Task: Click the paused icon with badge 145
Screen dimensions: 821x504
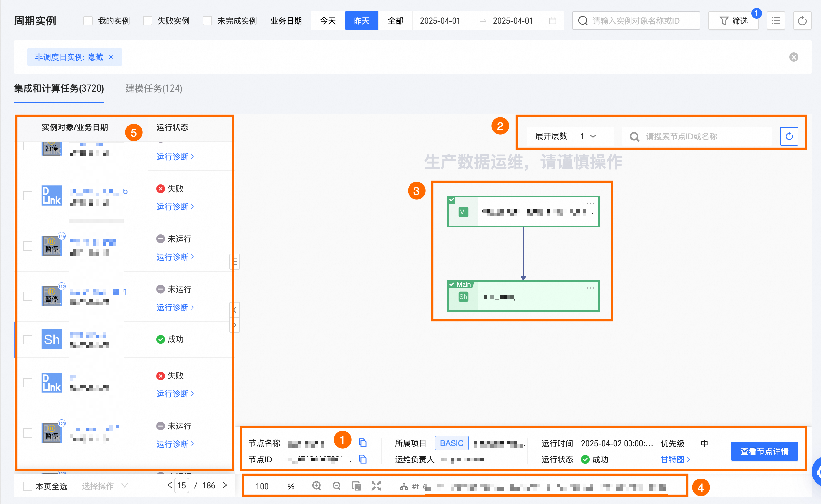Action: pos(51,246)
